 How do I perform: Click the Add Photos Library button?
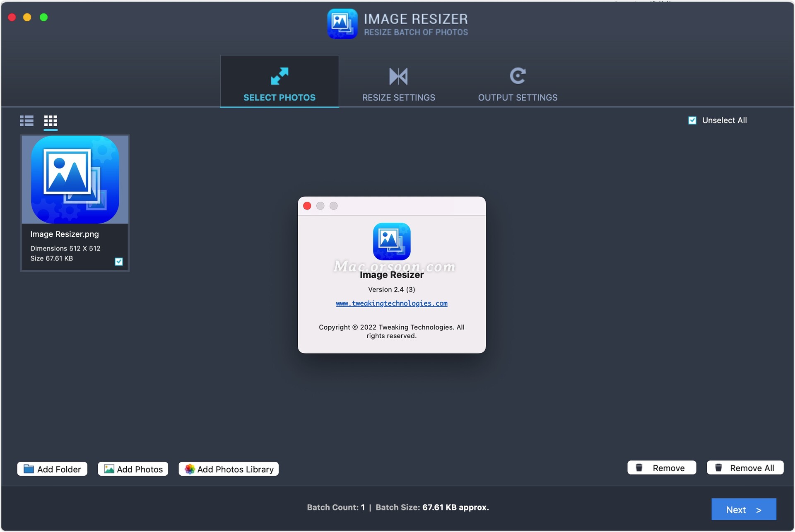(x=229, y=469)
